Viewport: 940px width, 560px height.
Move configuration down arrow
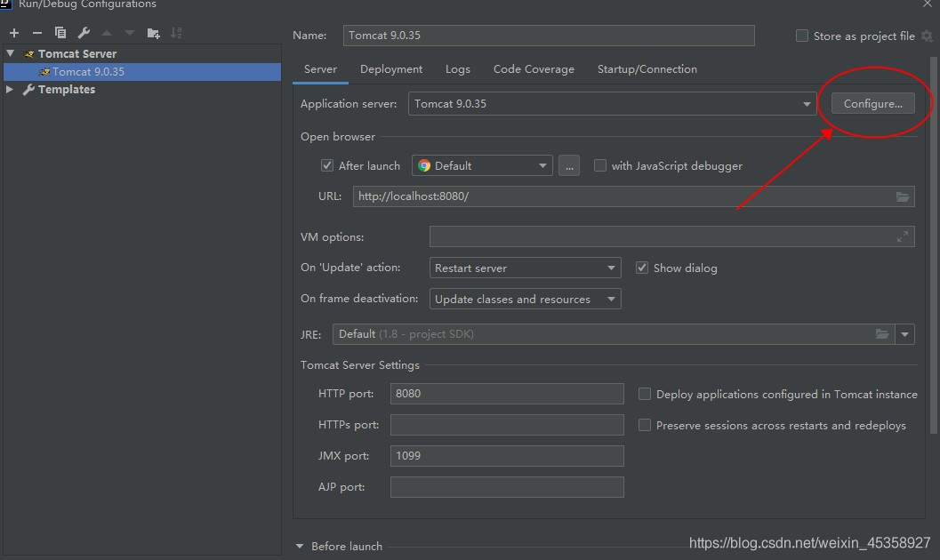pos(130,33)
